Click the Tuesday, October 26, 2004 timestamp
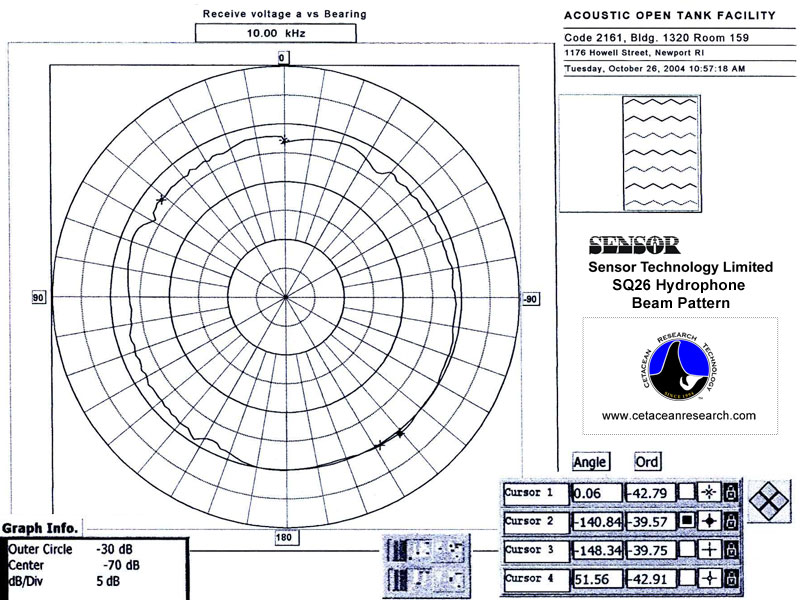Viewport: 800px width, 600px height. (655, 68)
